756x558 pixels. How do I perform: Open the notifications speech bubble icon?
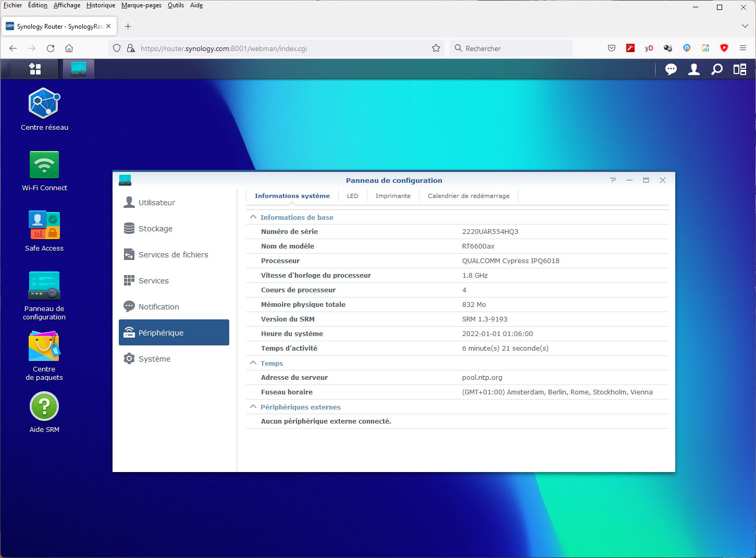[671, 69]
